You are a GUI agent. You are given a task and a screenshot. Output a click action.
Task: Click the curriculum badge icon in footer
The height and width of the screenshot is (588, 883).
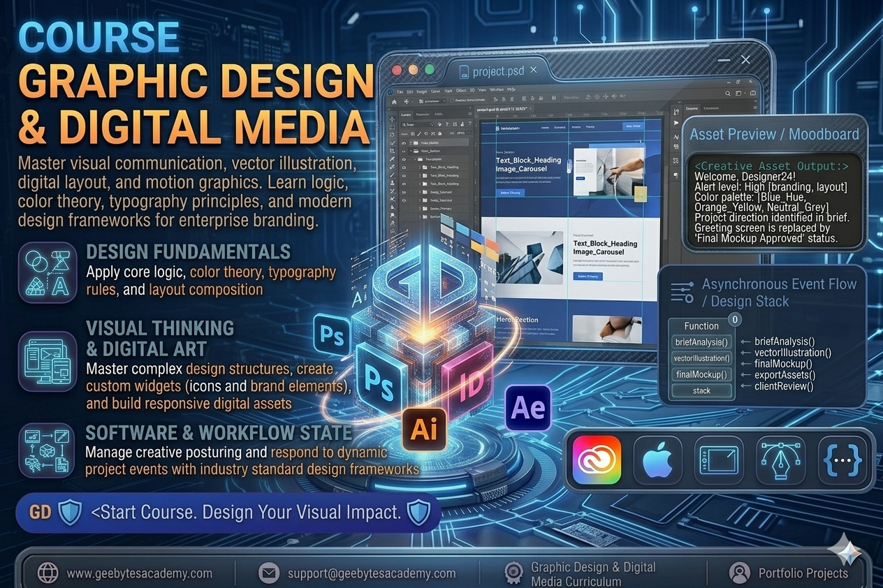[x=514, y=573]
